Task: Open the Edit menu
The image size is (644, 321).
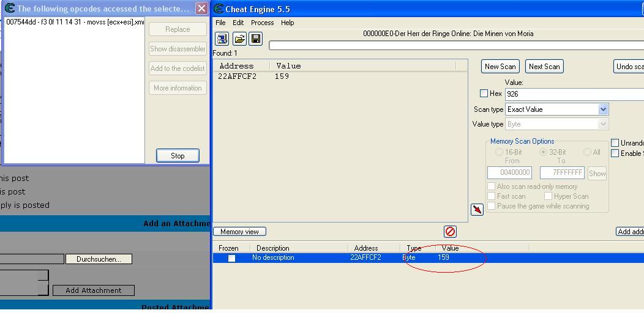Action: pos(238,23)
